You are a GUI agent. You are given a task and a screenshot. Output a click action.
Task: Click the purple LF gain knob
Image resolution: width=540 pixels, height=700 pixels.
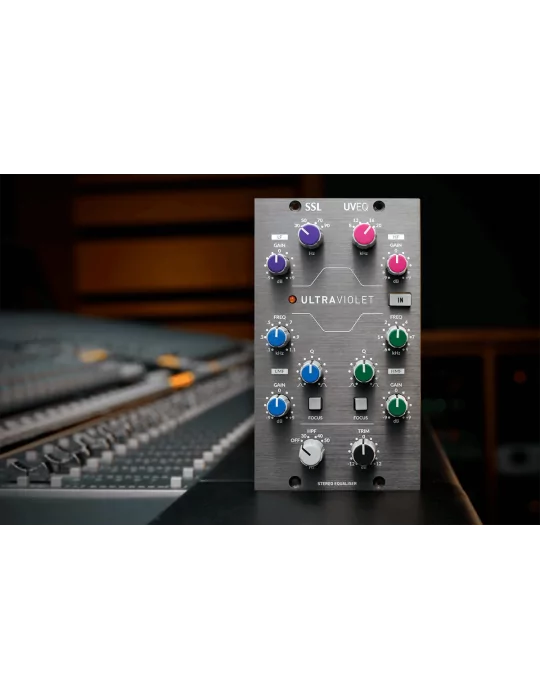pyautogui.click(x=277, y=264)
